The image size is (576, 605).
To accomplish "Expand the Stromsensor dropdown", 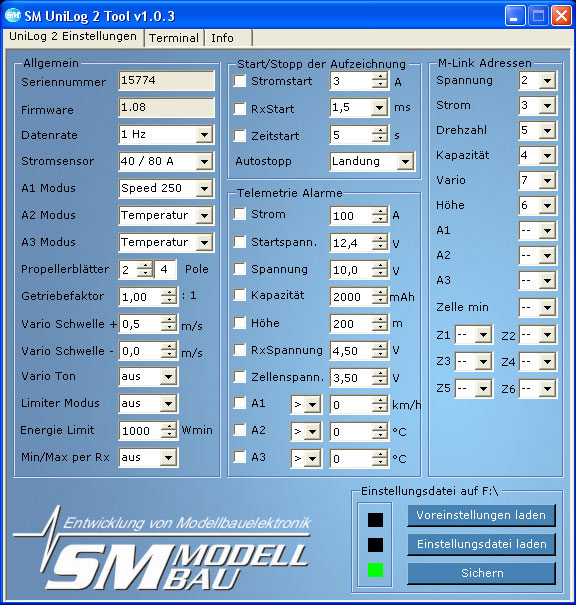I will [x=204, y=161].
